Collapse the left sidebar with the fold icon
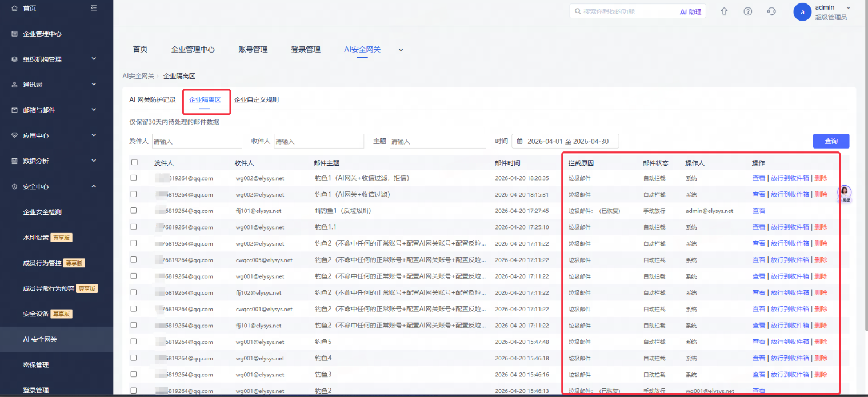868x397 pixels. [x=94, y=8]
